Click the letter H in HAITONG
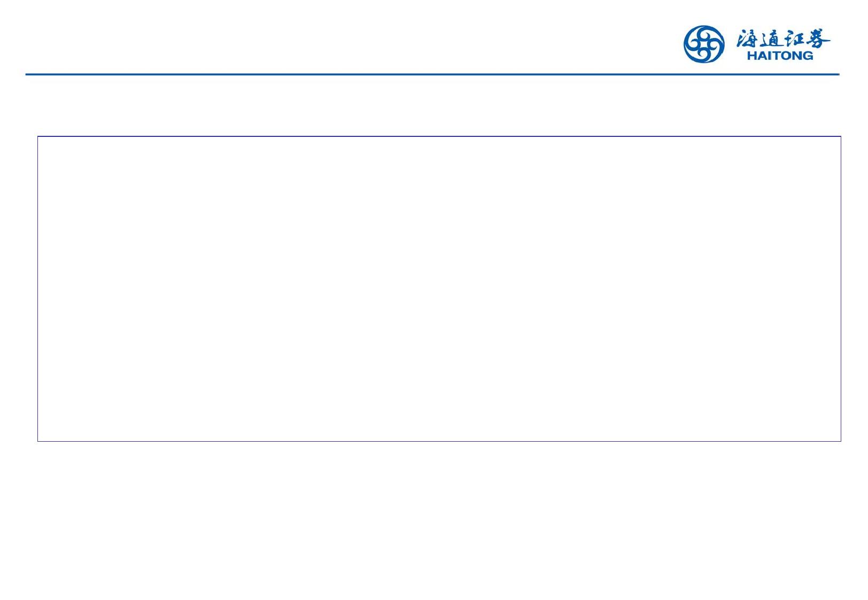This screenshot has width=868, height=600. (x=751, y=55)
